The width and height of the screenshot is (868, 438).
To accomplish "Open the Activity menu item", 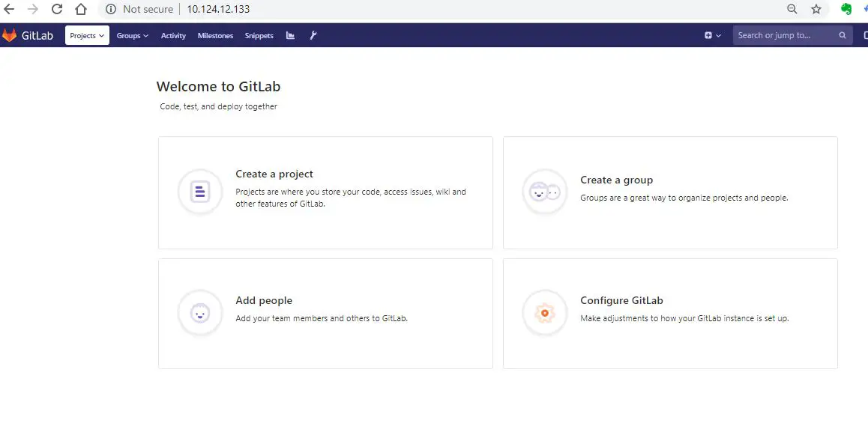I will [173, 35].
